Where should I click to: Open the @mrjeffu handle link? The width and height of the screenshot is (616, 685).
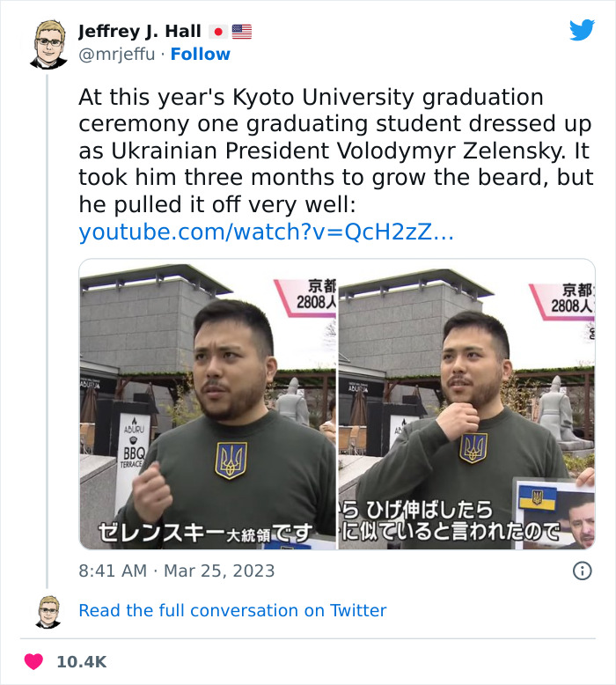118,54
